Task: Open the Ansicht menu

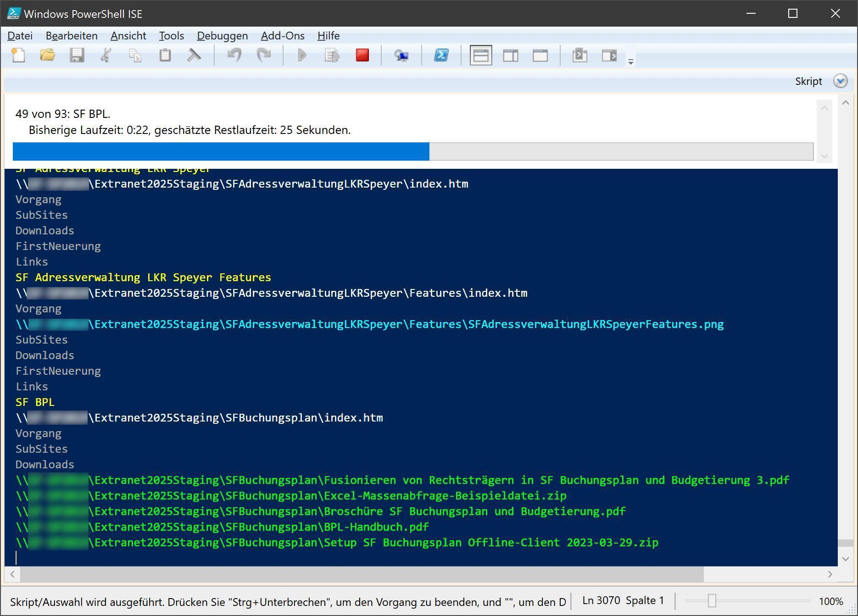Action: pyautogui.click(x=128, y=36)
